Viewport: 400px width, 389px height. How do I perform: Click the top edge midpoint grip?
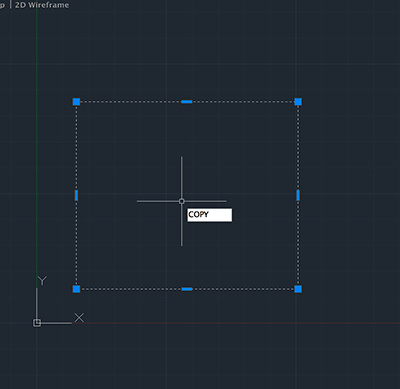187,102
